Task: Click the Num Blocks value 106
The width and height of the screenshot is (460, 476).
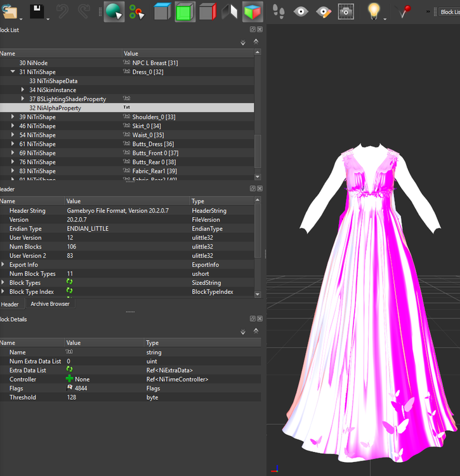Action: tap(72, 246)
